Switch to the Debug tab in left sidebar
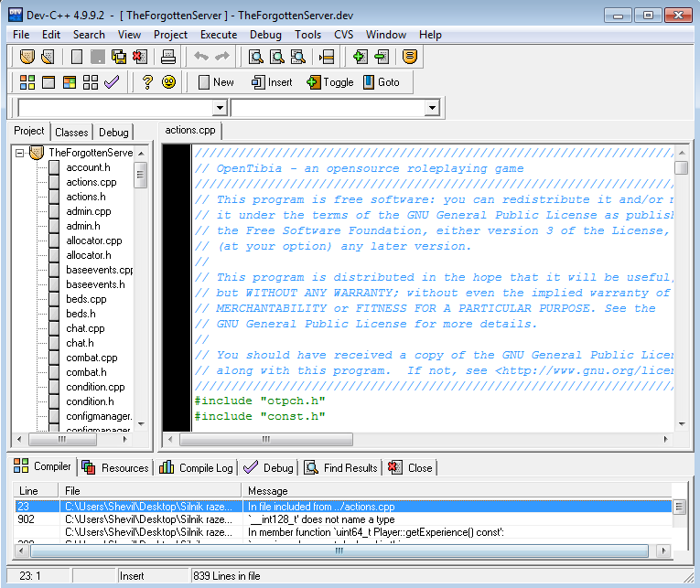This screenshot has height=588, width=700. [x=113, y=133]
